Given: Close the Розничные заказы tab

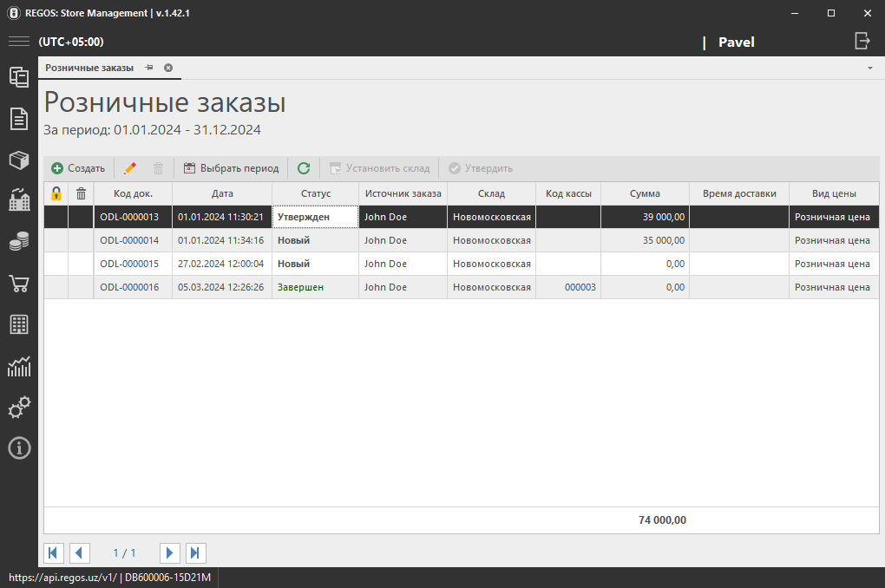Looking at the screenshot, I should tap(168, 68).
